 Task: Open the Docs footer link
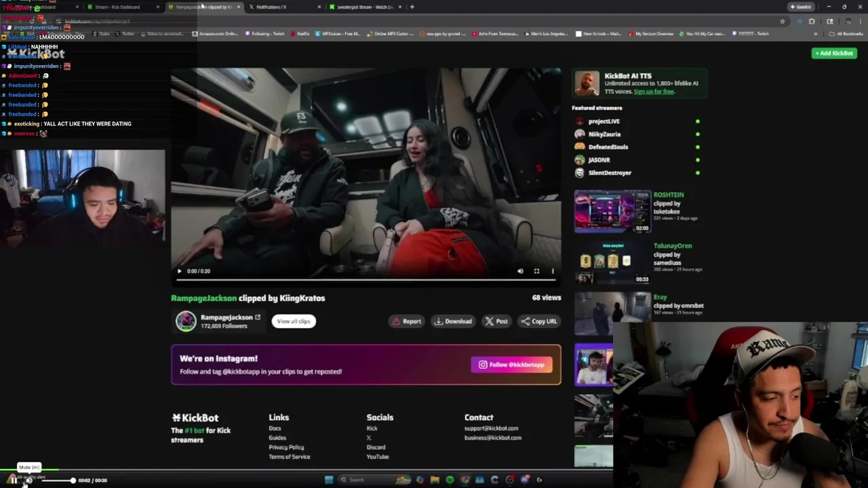point(275,428)
